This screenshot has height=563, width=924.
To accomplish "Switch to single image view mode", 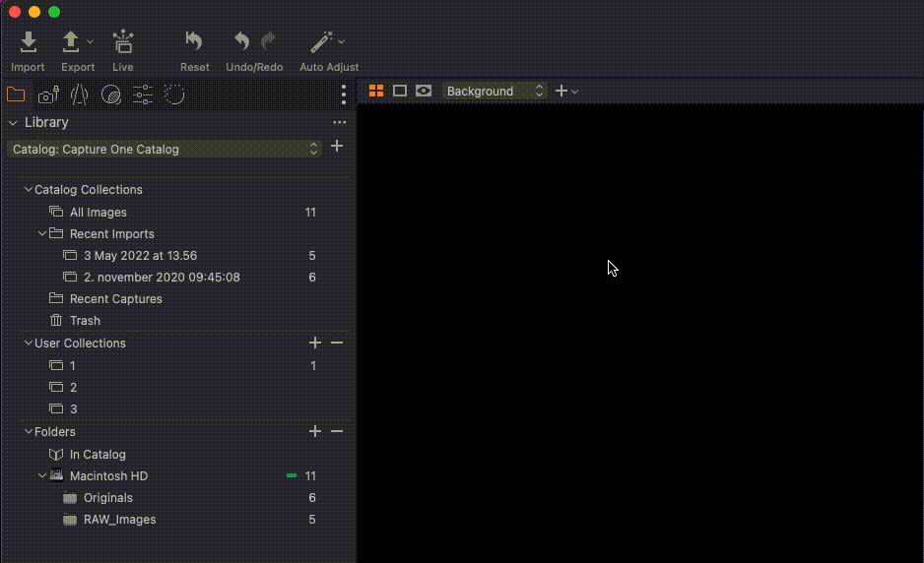I will click(400, 91).
